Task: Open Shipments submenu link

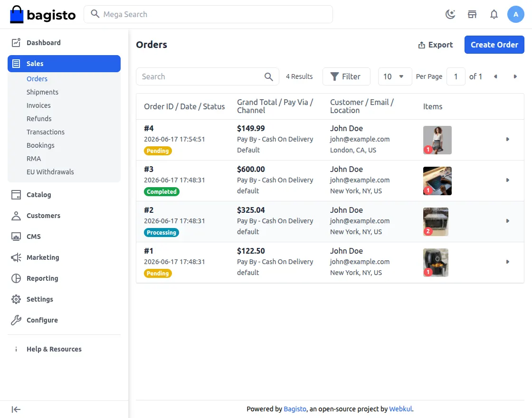Action: pos(42,92)
